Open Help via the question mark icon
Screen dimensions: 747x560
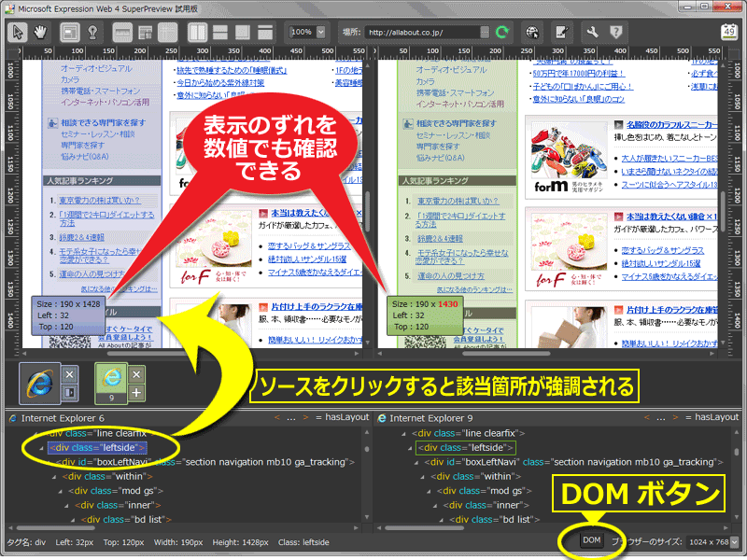(615, 31)
